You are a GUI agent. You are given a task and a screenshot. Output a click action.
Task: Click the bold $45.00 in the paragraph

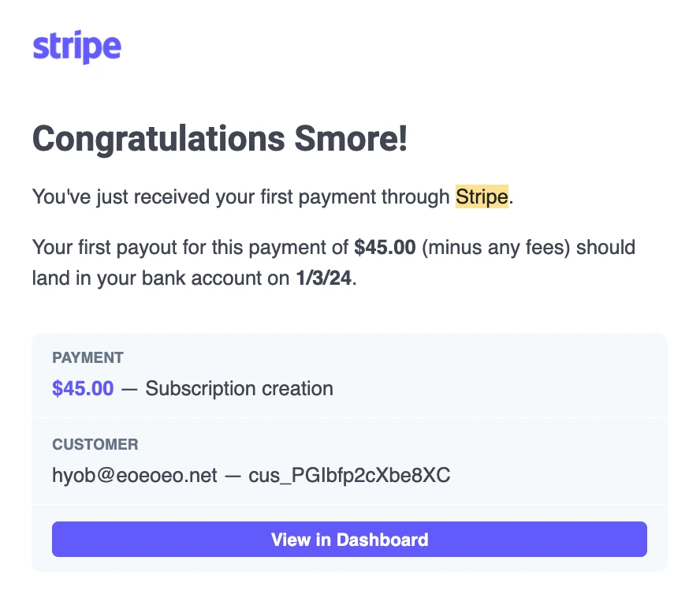click(385, 247)
